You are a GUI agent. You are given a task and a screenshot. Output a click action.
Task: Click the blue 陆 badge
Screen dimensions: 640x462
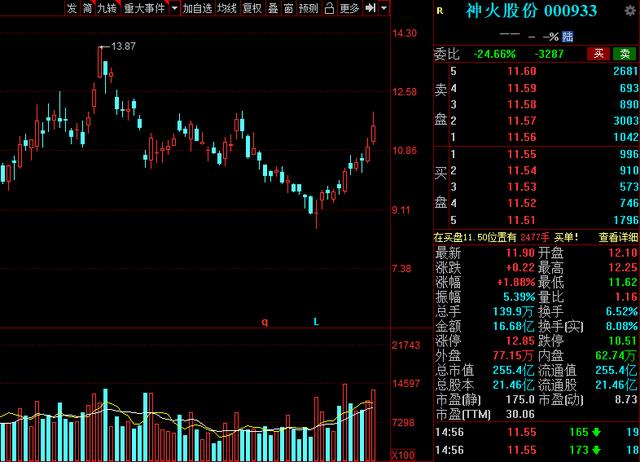[567, 37]
